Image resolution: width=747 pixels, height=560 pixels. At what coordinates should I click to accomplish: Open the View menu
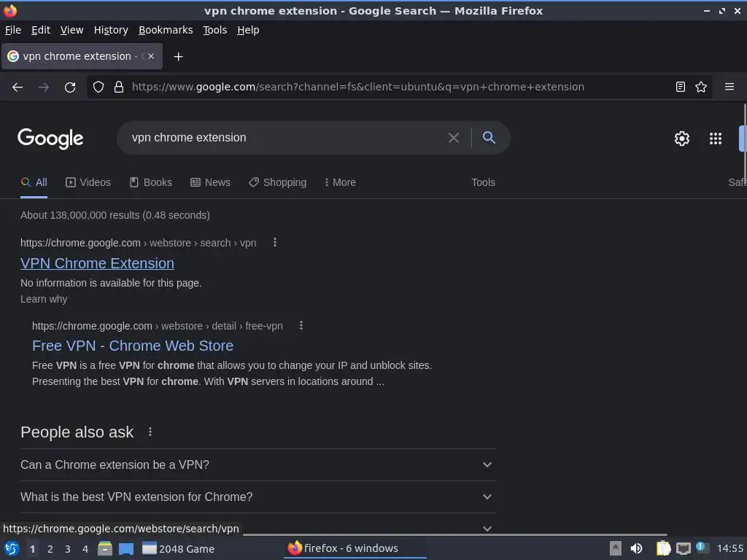click(x=72, y=30)
